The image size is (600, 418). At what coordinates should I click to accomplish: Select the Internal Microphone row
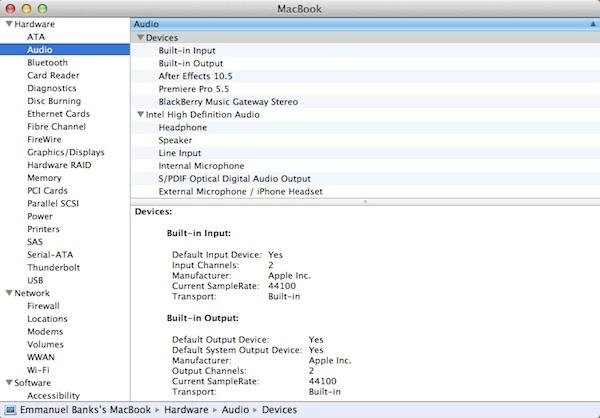click(x=365, y=166)
